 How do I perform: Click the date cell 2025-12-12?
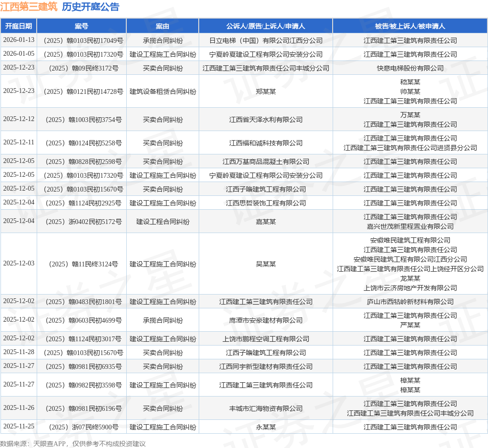[19, 119]
